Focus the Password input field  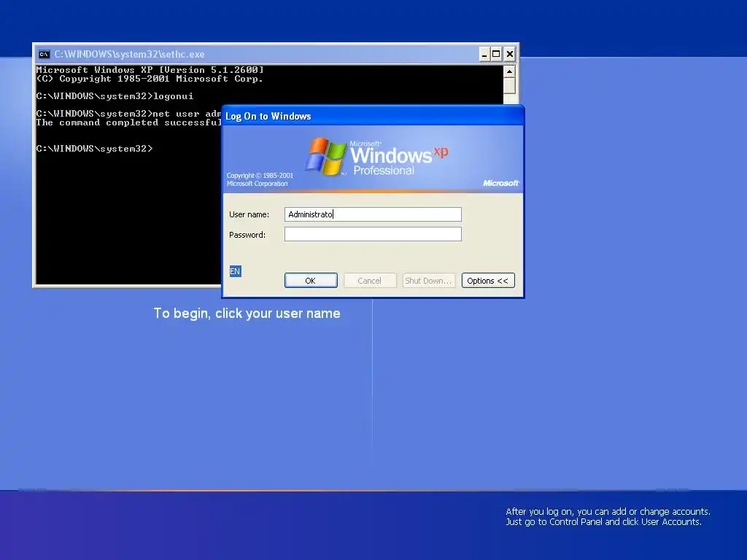[373, 234]
